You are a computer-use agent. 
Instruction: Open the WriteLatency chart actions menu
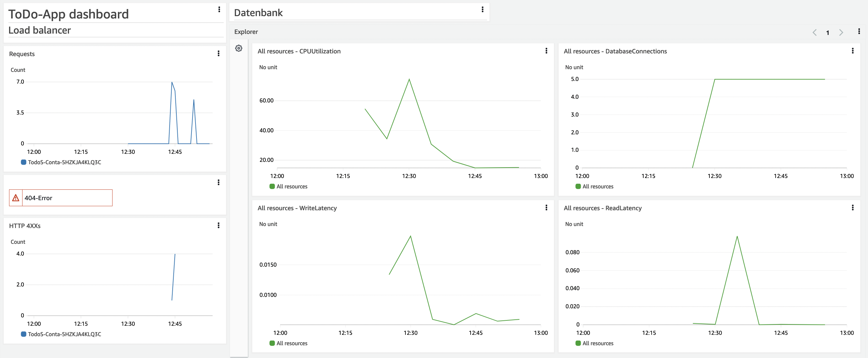546,208
